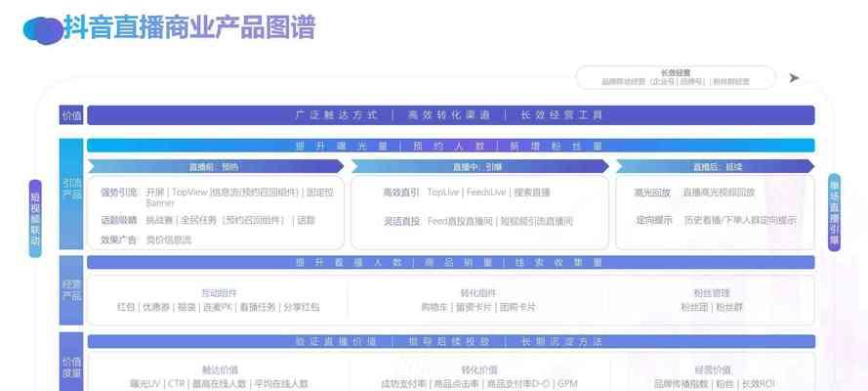Click the blue oval logo beside the title
The height and width of the screenshot is (391, 868).
click(x=43, y=30)
